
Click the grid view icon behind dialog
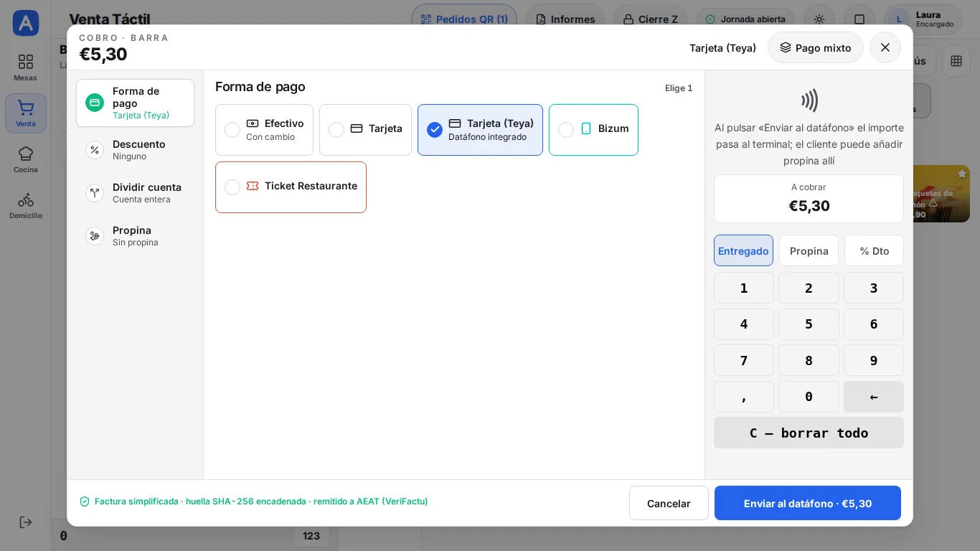[956, 61]
